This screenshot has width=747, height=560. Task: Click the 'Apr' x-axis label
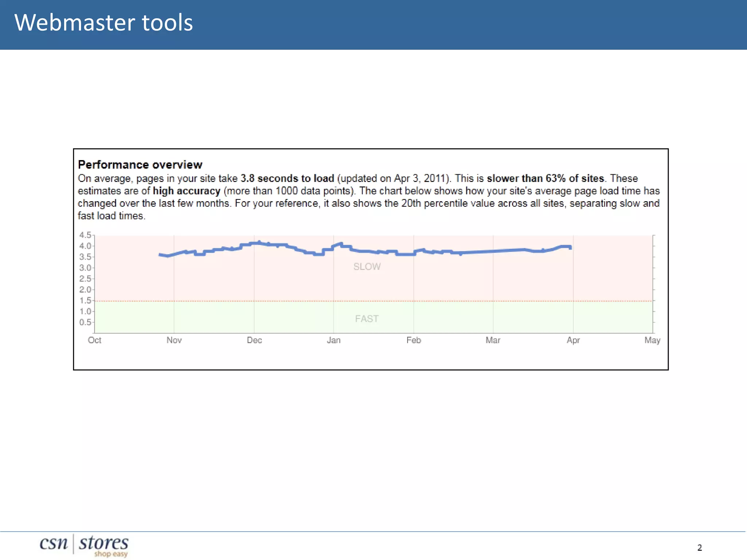tap(573, 340)
